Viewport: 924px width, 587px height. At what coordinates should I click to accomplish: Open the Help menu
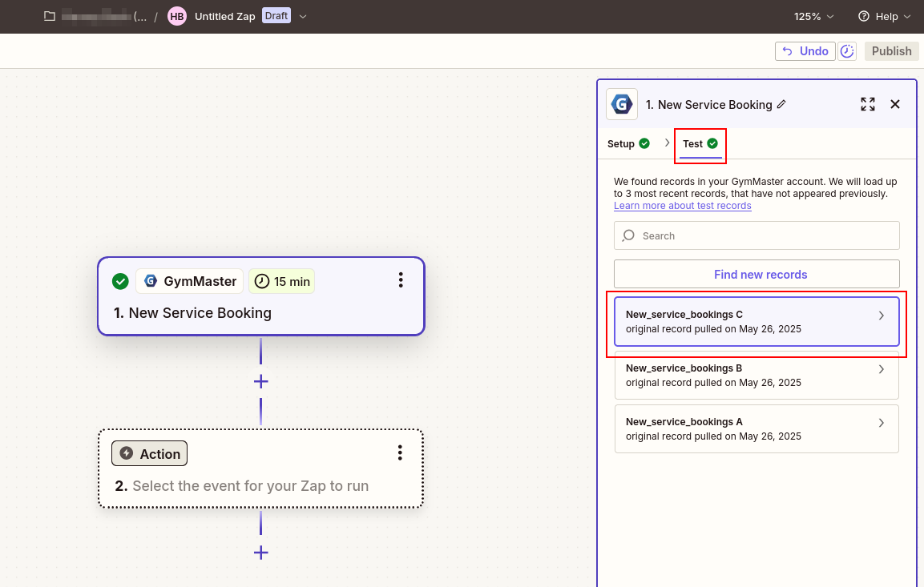[x=885, y=17]
